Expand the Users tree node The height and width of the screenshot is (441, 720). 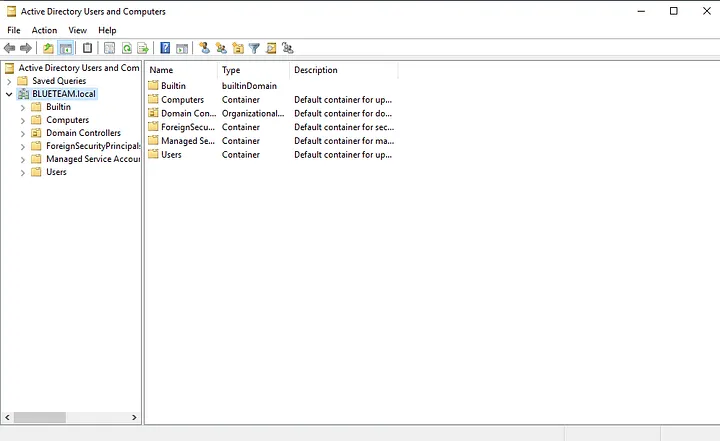tap(22, 173)
